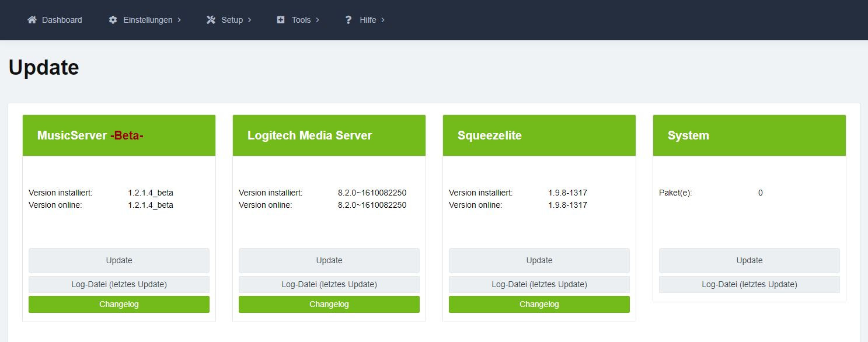View the Squeezelite Changelog

[539, 304]
